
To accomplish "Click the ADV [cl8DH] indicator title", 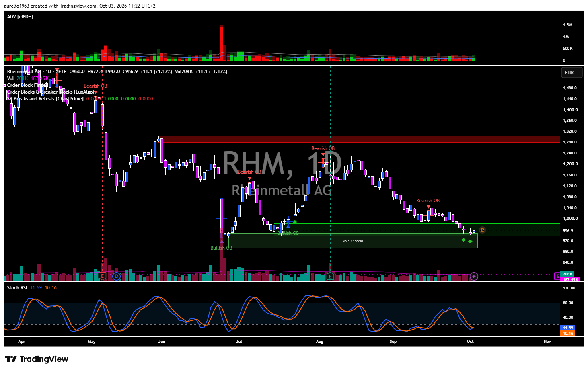I will [20, 16].
